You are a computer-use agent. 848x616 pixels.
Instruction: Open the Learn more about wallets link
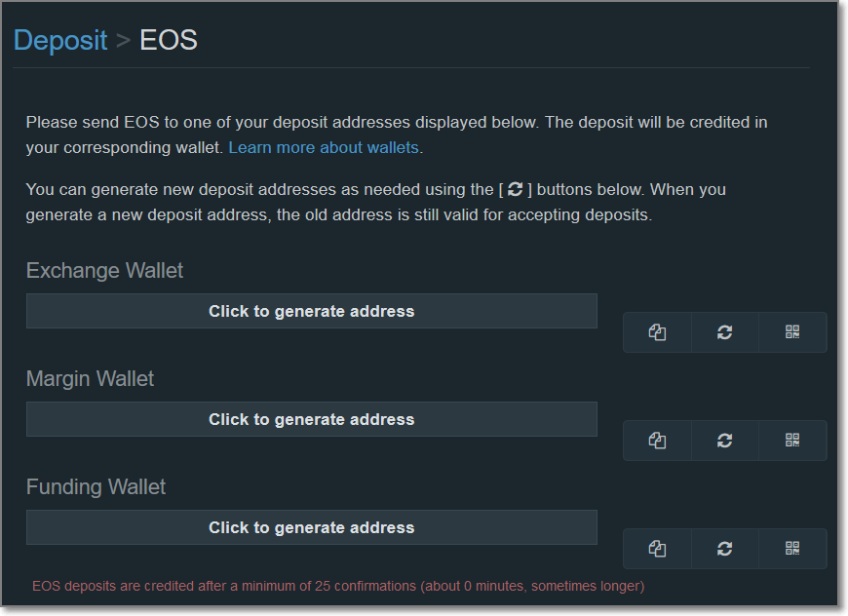(x=324, y=147)
